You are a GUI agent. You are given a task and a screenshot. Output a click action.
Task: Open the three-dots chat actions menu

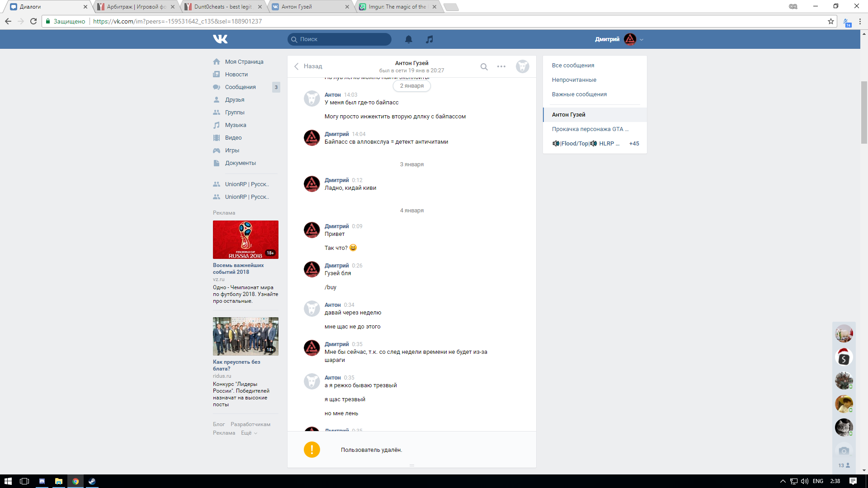click(501, 66)
